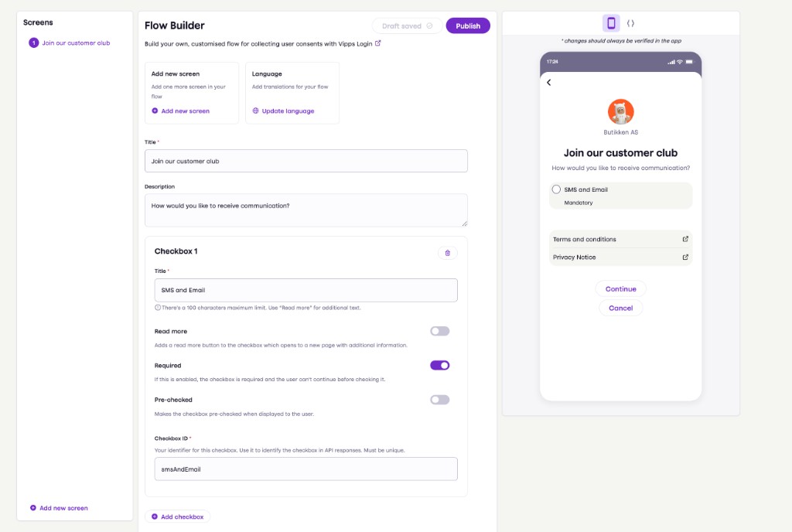The height and width of the screenshot is (532, 792).
Task: Select the mobile preview icon
Action: [x=610, y=23]
